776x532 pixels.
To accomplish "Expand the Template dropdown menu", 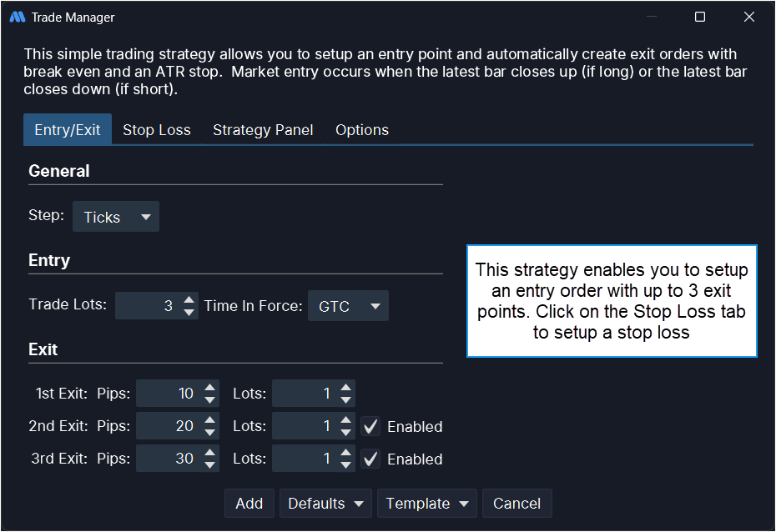I will (x=427, y=504).
